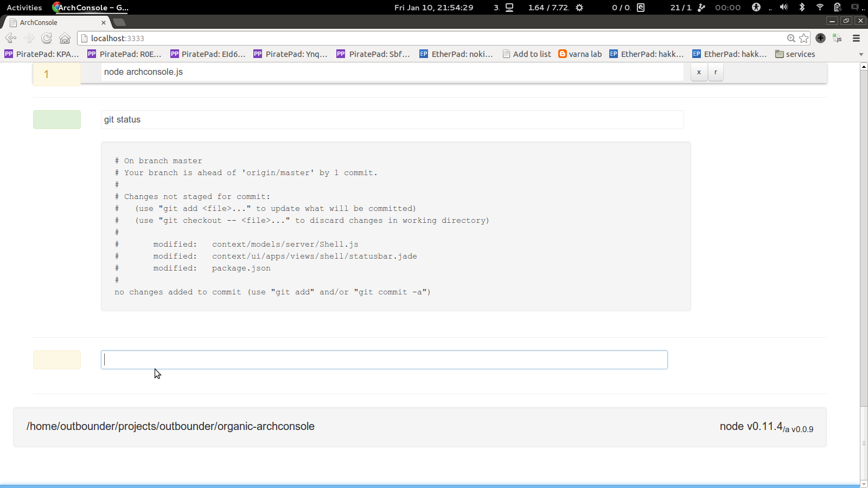Click the empty new command input

click(x=384, y=359)
